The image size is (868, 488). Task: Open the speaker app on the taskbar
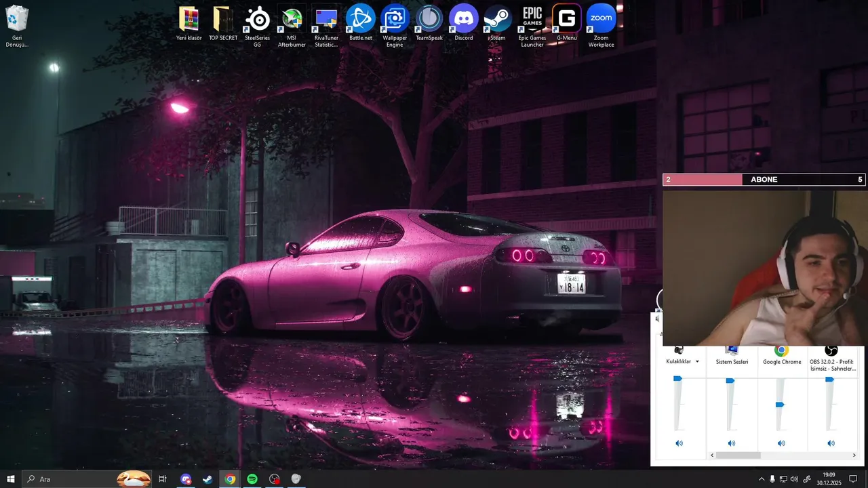[x=296, y=479]
